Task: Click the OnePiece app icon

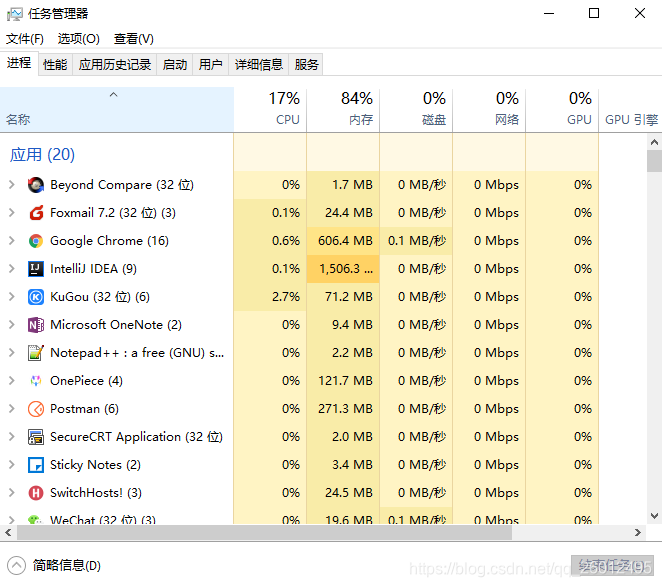Action: [x=36, y=381]
